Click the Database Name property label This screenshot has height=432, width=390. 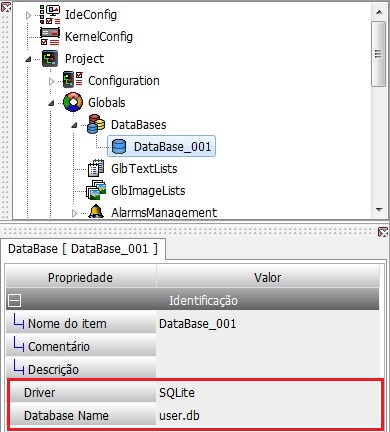pos(82,416)
